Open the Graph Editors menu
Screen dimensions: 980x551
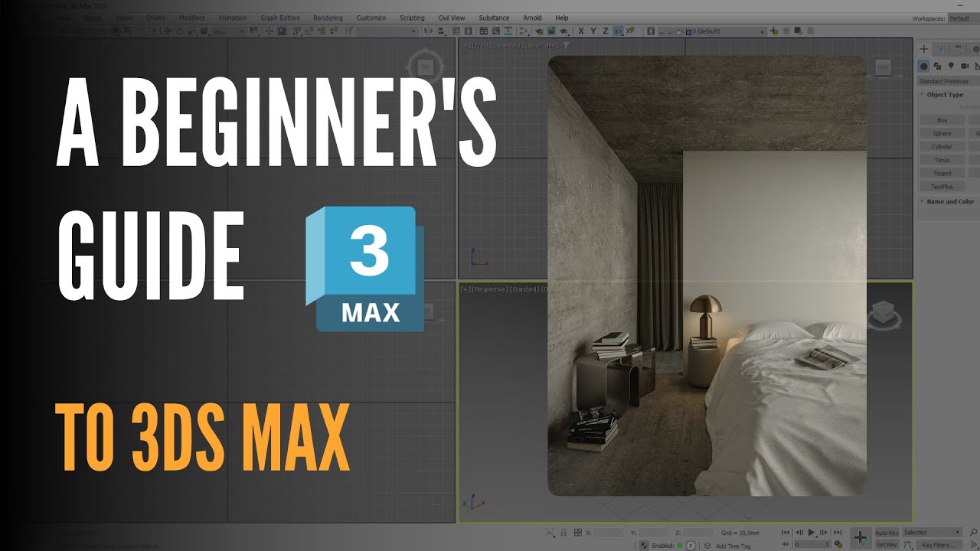280,18
